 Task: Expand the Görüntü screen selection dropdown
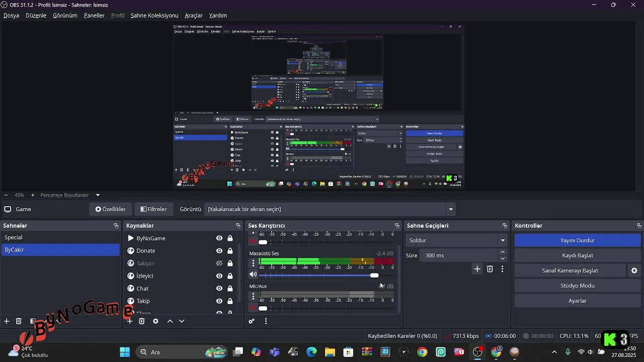451,209
